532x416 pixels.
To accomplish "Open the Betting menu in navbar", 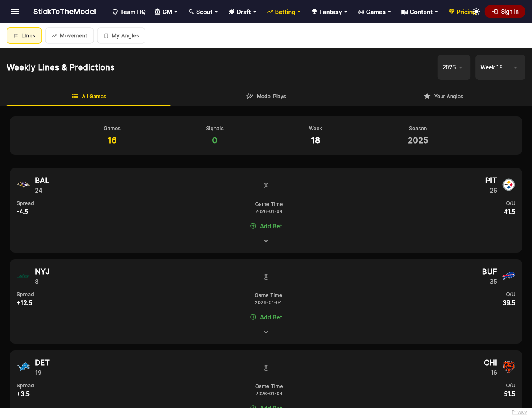I will pyautogui.click(x=284, y=12).
